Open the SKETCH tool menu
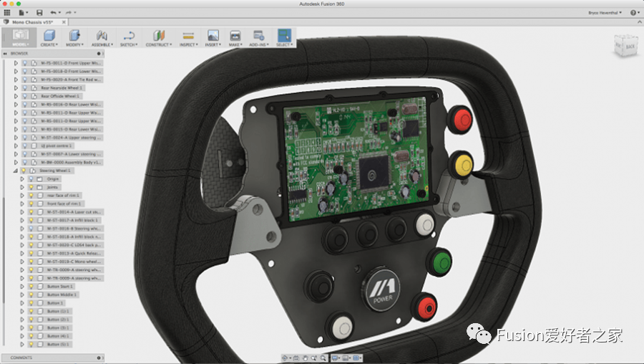The width and height of the screenshot is (644, 364). coord(129,37)
